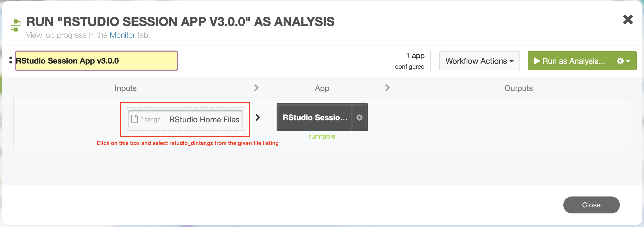Open gear dropdown next to Run as Analysis
The height and width of the screenshot is (227, 644).
623,61
